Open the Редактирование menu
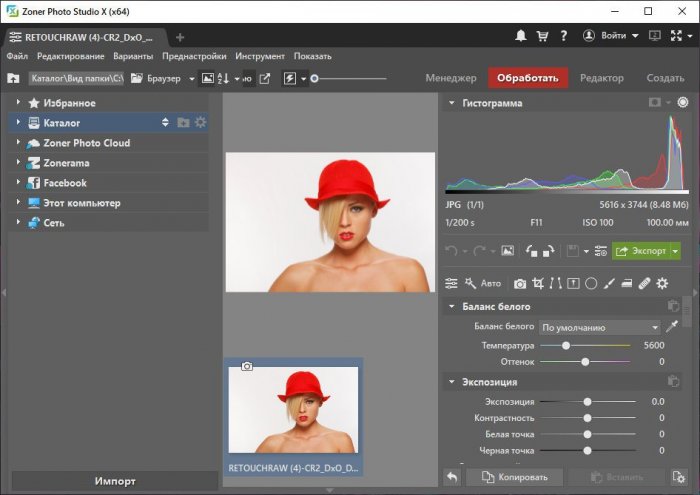The width and height of the screenshot is (700, 495). pos(69,56)
